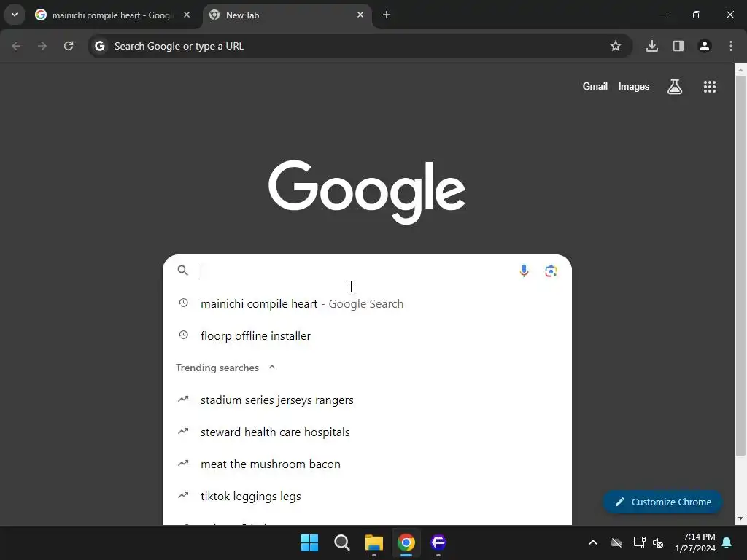The image size is (747, 560).
Task: Click the Customize Chrome button
Action: pyautogui.click(x=662, y=502)
